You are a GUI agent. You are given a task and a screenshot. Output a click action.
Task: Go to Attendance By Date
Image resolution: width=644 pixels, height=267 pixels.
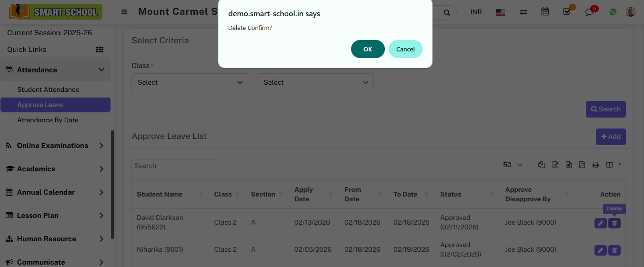click(48, 120)
